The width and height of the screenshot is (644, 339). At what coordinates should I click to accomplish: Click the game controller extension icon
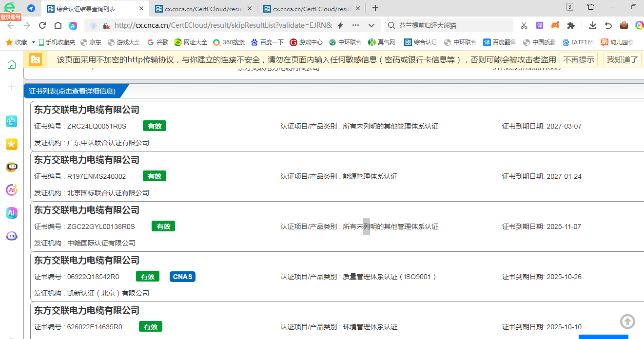(555, 25)
